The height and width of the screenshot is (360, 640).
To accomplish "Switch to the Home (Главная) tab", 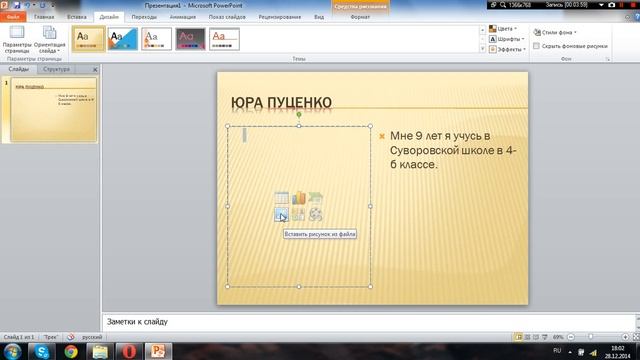I will point(44,17).
